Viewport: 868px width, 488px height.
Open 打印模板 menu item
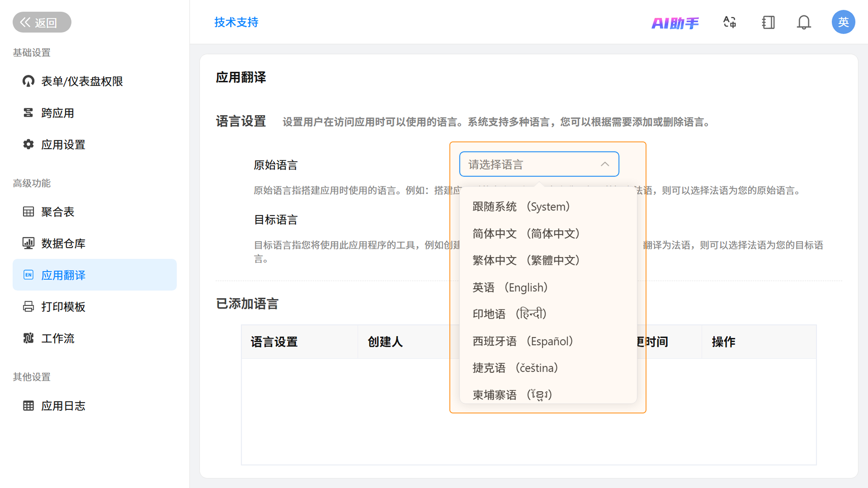pyautogui.click(x=95, y=307)
